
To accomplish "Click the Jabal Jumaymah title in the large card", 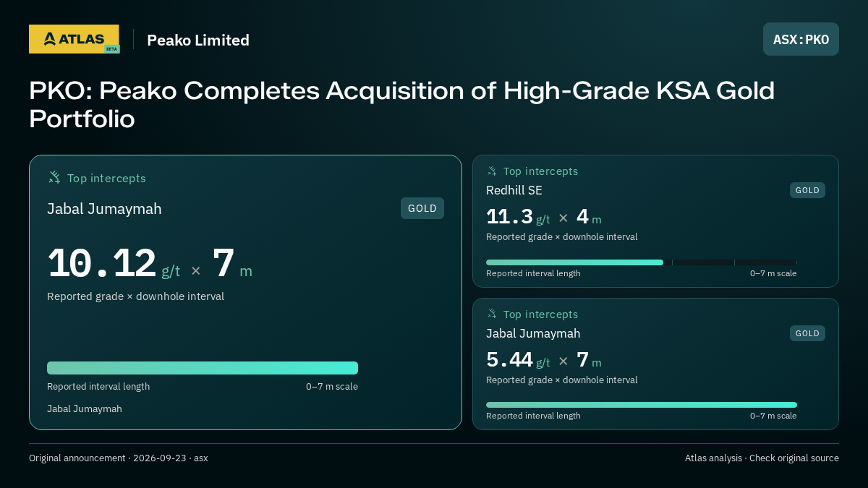I will point(104,209).
